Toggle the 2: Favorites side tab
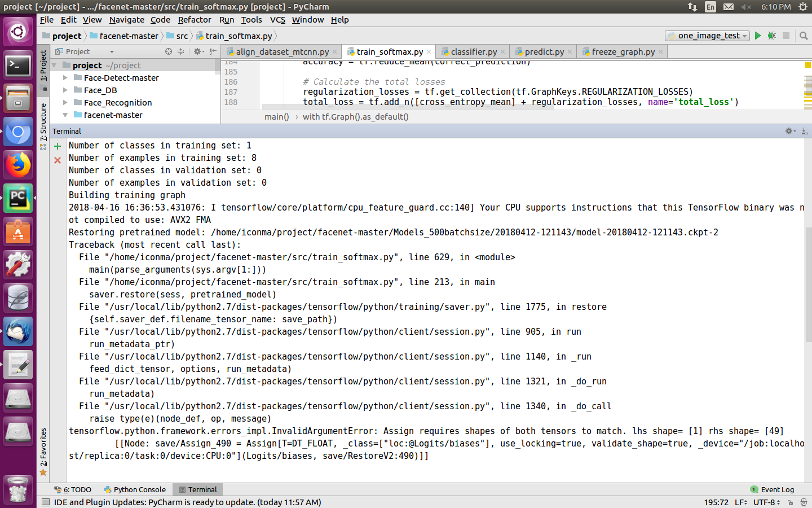This screenshot has height=508, width=812. pyautogui.click(x=43, y=452)
